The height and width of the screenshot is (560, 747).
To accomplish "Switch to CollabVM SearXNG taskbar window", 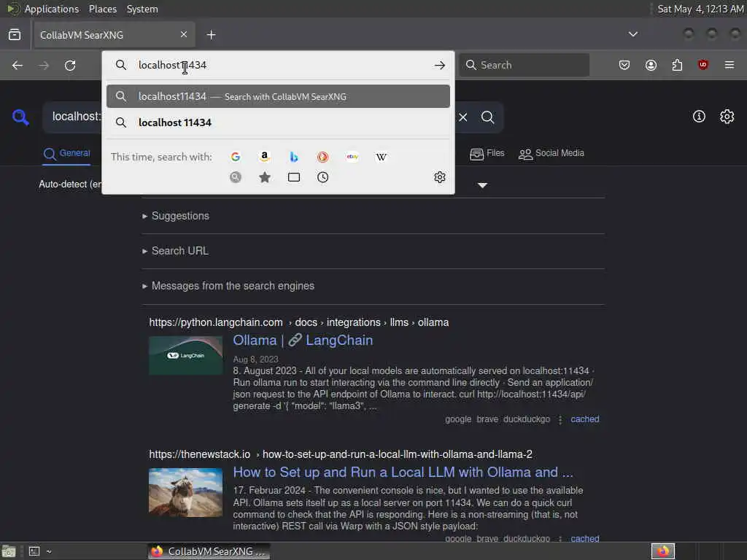I will [x=209, y=551].
